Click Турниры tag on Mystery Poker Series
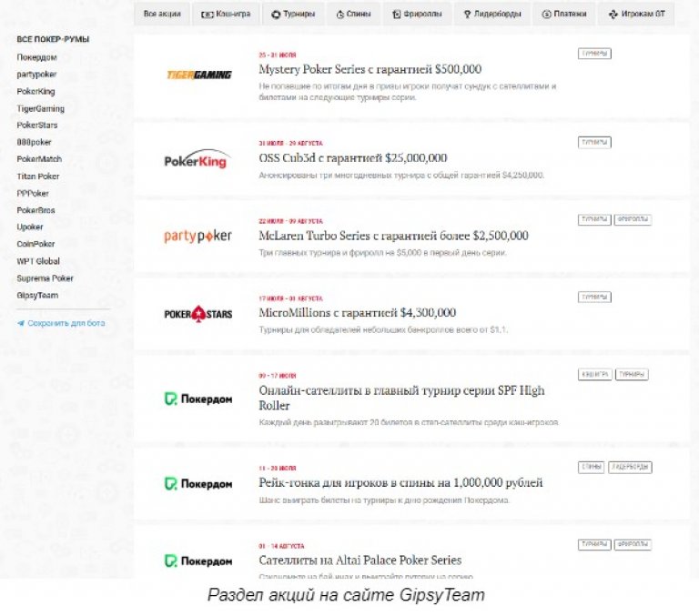The image size is (699, 616). tap(594, 54)
